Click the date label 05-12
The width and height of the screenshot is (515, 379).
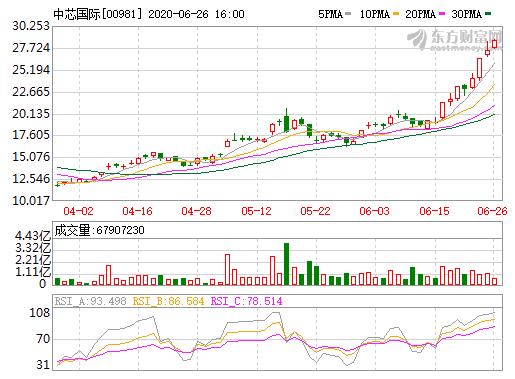[x=256, y=211]
